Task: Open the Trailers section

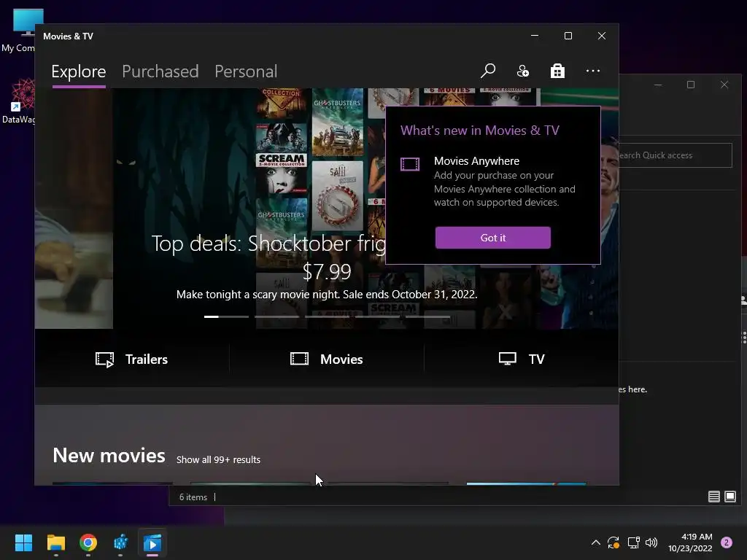Action: pyautogui.click(x=131, y=359)
